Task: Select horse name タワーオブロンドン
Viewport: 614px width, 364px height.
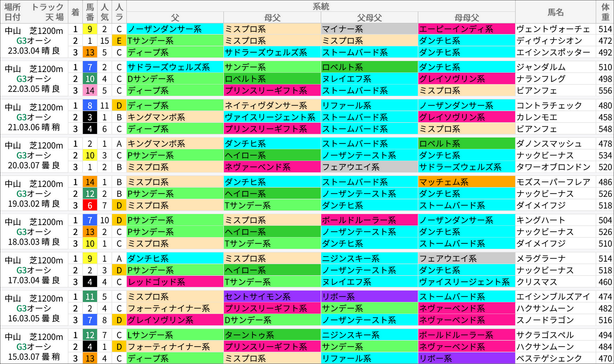Action: (x=553, y=167)
